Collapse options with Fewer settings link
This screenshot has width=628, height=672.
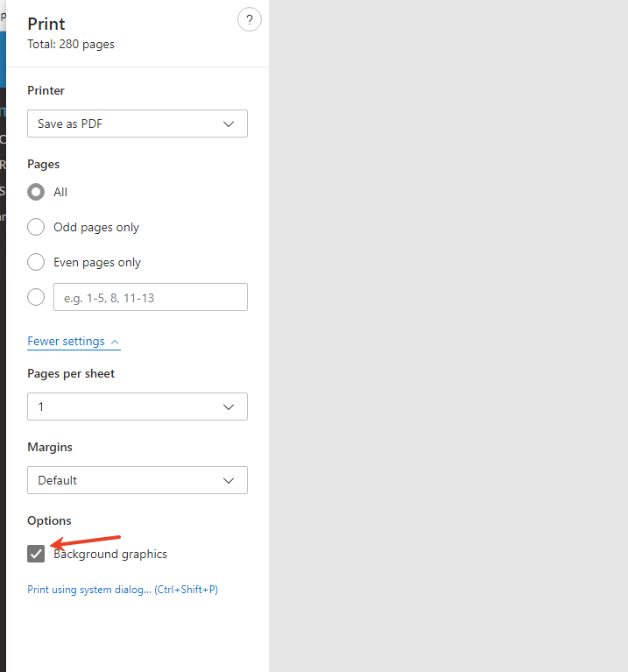point(66,341)
